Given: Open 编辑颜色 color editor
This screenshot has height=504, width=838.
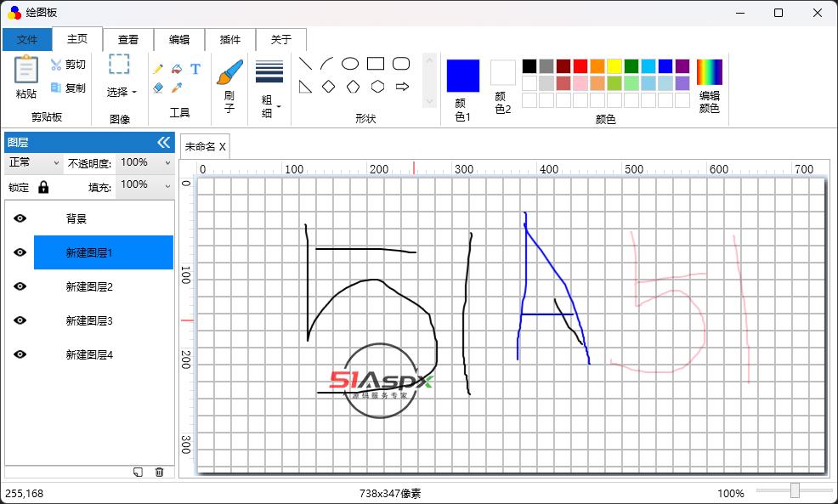Looking at the screenshot, I should pyautogui.click(x=709, y=85).
